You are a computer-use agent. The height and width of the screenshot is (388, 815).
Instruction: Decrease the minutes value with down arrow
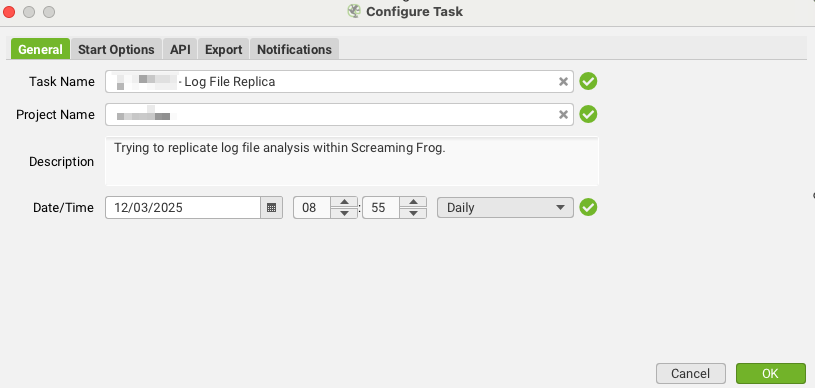coord(413,213)
